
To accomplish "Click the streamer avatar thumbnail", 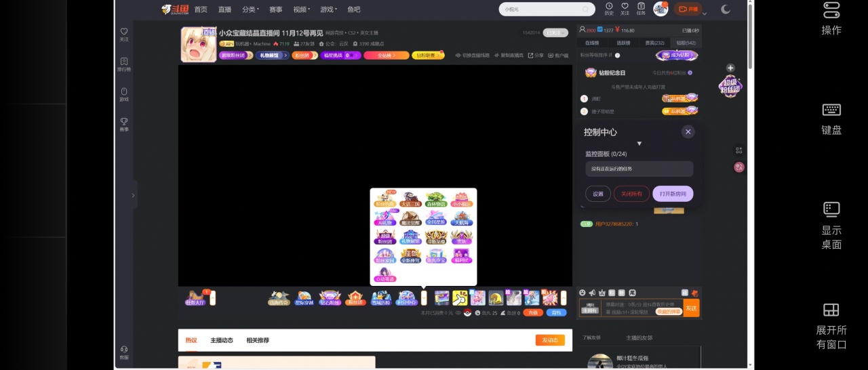I will pos(199,45).
